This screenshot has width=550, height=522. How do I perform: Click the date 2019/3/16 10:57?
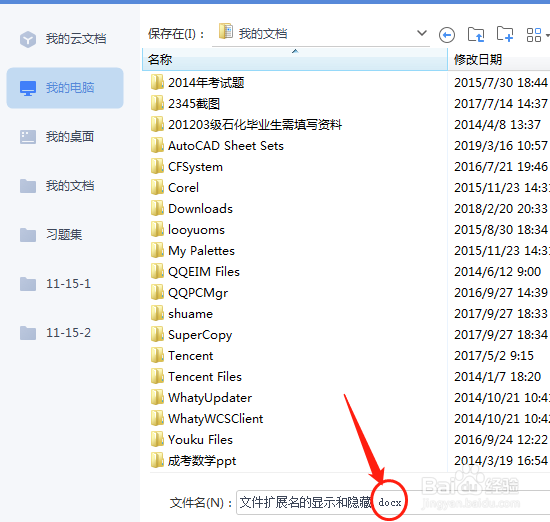(x=501, y=146)
